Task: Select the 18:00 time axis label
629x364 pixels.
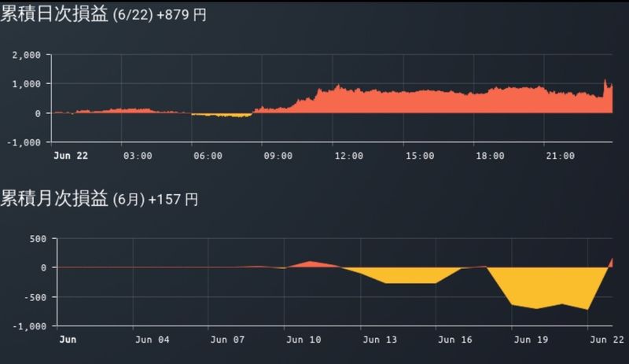Action: (x=490, y=156)
